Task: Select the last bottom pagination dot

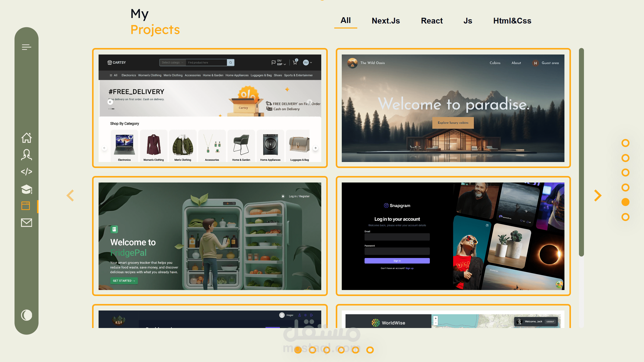Action: pyautogui.click(x=370, y=350)
